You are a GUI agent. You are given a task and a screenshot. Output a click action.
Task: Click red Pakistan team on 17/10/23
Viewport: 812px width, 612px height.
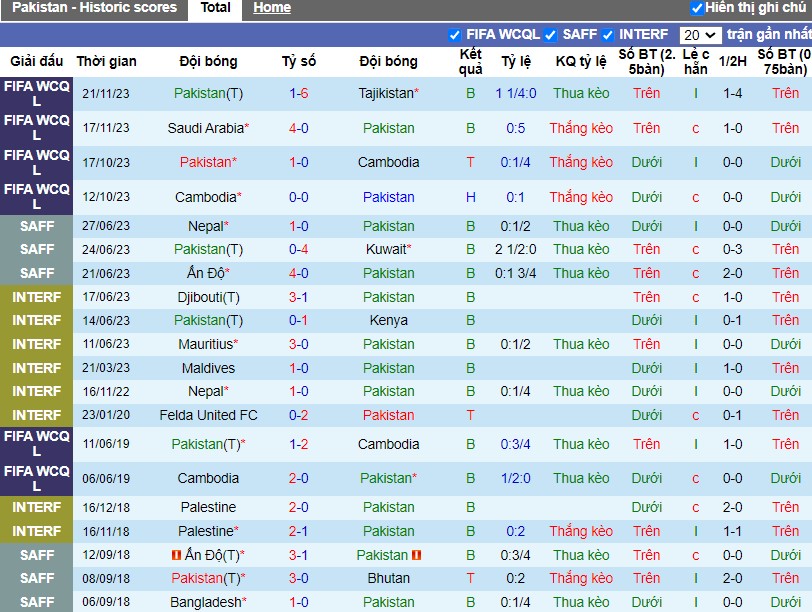(208, 163)
